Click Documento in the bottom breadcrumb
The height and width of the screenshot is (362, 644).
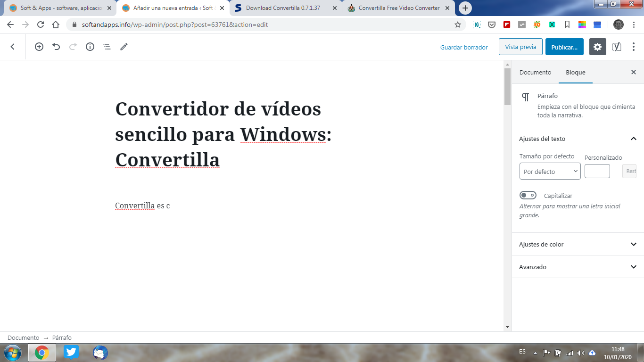point(24,337)
